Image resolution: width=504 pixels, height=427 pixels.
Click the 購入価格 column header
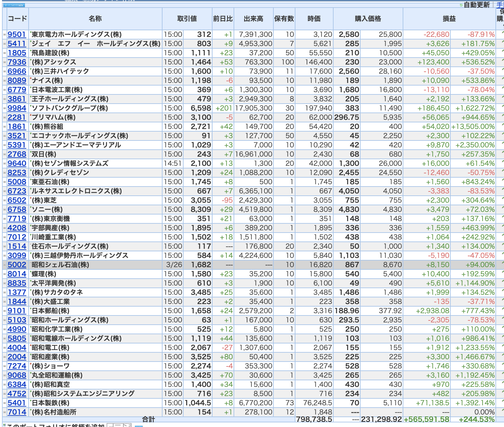click(x=368, y=19)
